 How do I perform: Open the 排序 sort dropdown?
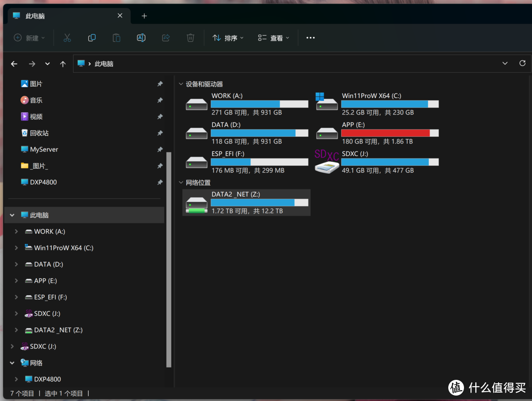click(x=228, y=38)
